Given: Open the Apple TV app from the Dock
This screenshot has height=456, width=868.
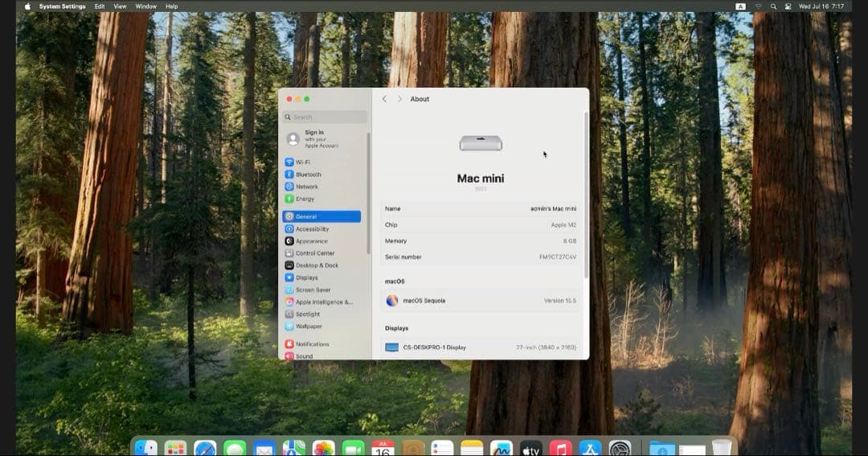Looking at the screenshot, I should 531,448.
